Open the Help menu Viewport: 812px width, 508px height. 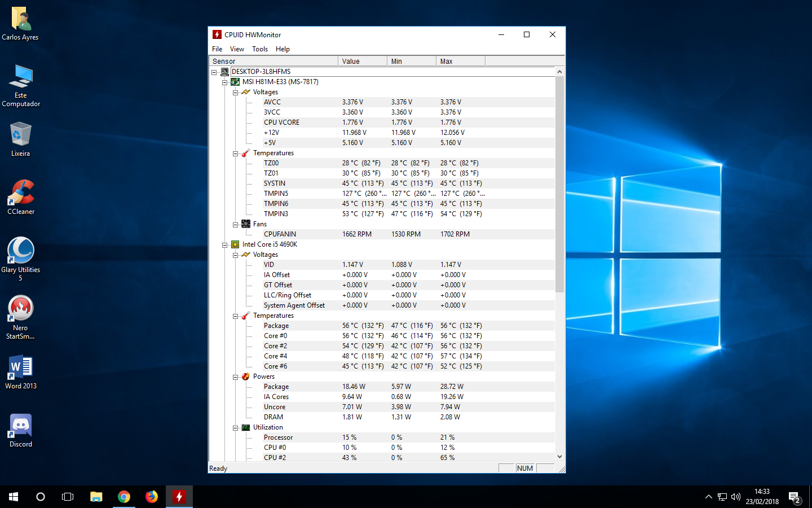point(283,49)
